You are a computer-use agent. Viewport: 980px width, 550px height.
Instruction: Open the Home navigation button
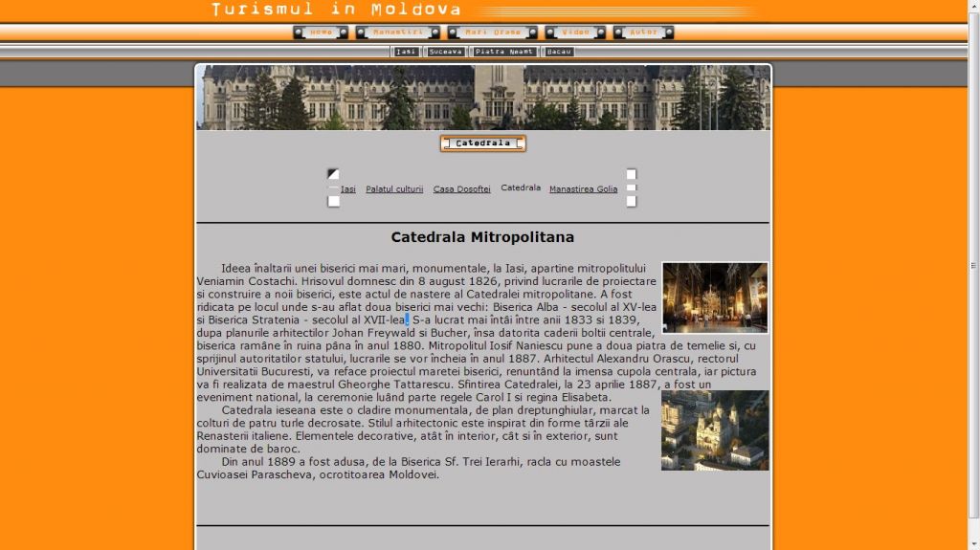[x=321, y=33]
